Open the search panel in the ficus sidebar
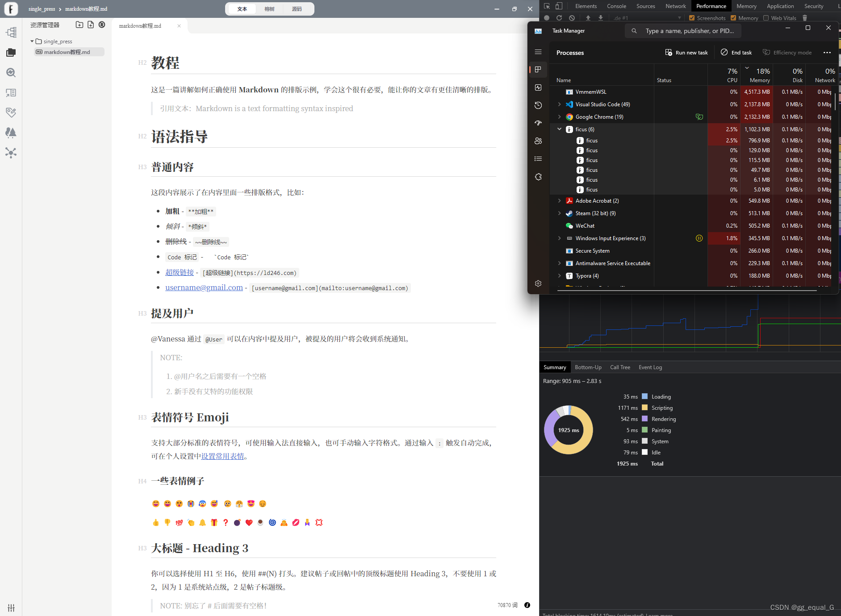The image size is (841, 616). point(11,72)
